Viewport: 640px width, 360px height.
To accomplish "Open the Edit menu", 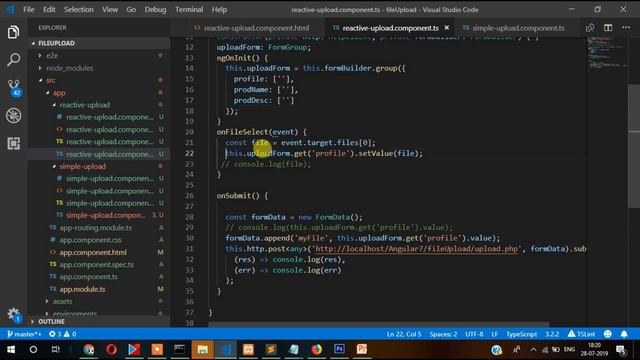I will (x=49, y=9).
